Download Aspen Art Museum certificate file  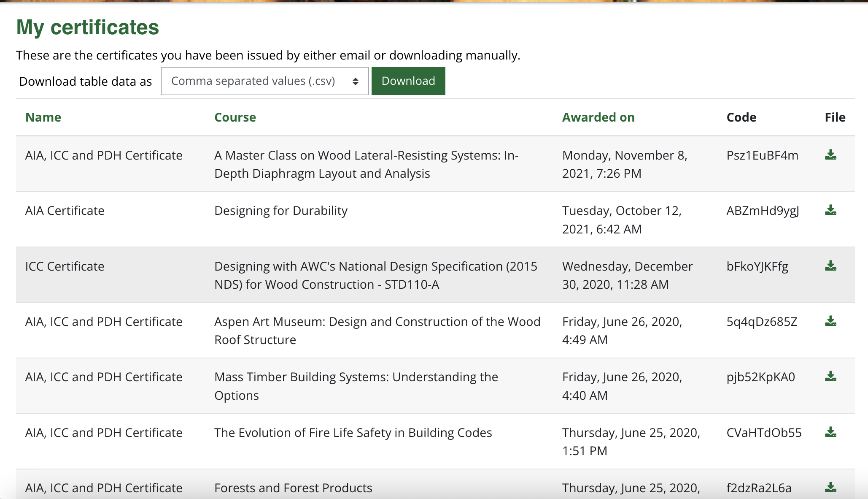coord(830,321)
